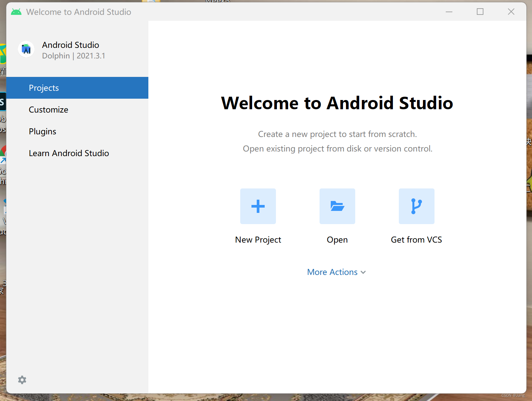This screenshot has height=401, width=532.
Task: Click the Android Studio product name text
Action: (71, 45)
